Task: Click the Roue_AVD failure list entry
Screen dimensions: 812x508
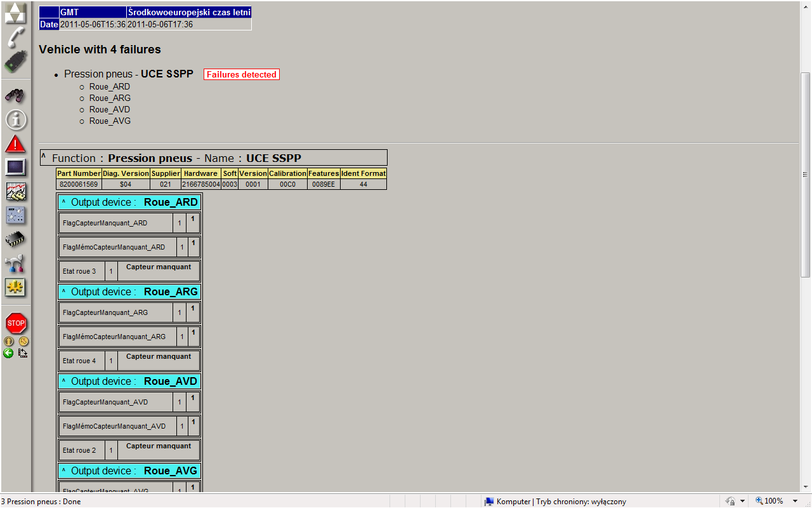Action: (x=110, y=110)
